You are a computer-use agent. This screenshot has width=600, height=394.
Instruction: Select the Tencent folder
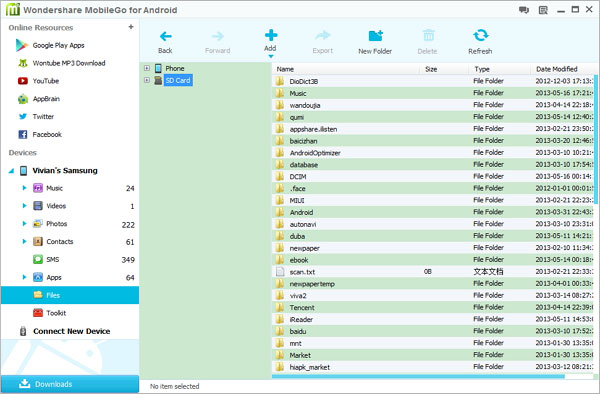tap(433, 307)
